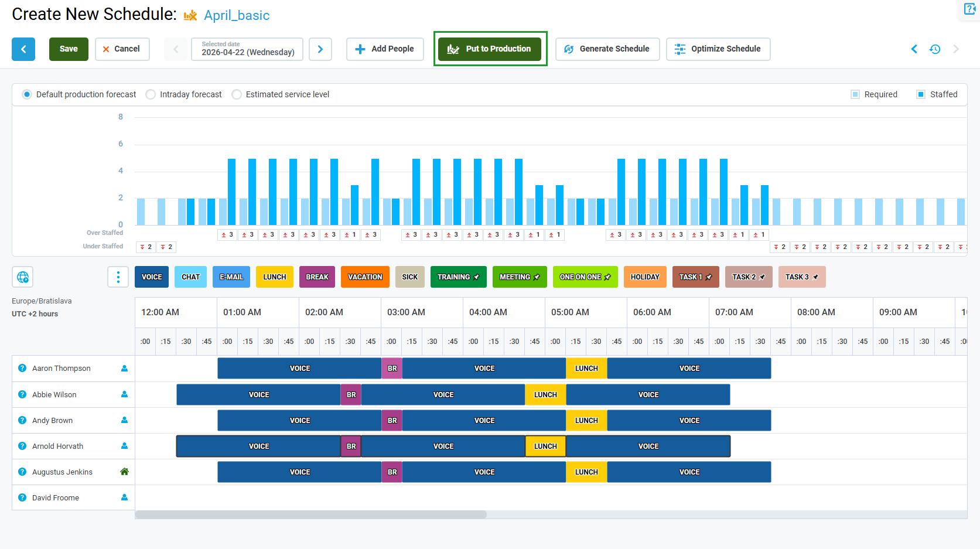Select the ONE ON ONE activity type

[x=585, y=277]
